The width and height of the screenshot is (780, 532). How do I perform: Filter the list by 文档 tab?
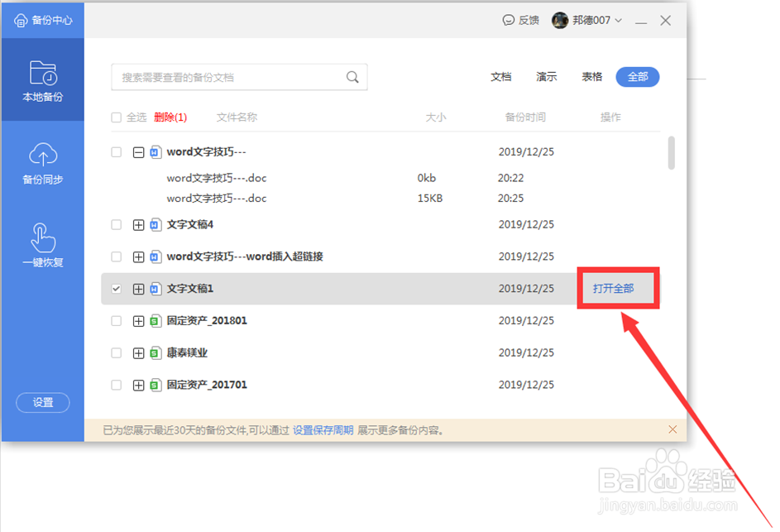(501, 77)
